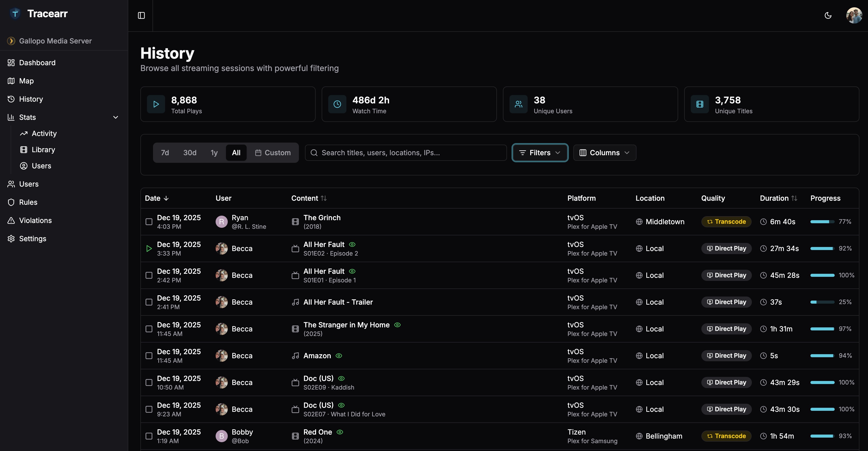Open the History section in the sidebar

31,99
